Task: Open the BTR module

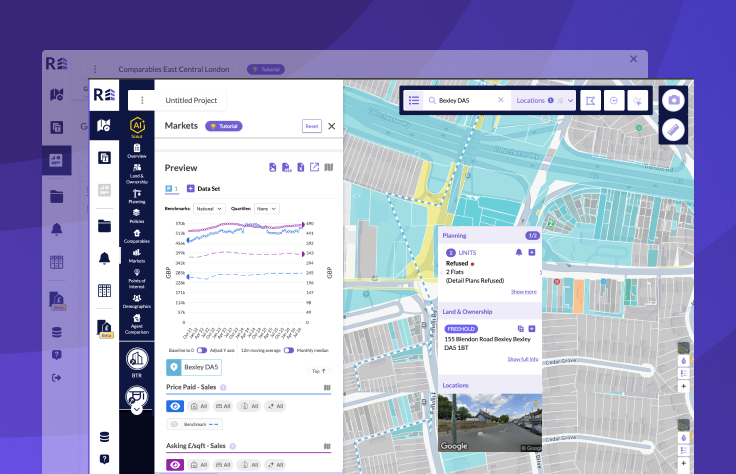Action: coord(137,362)
